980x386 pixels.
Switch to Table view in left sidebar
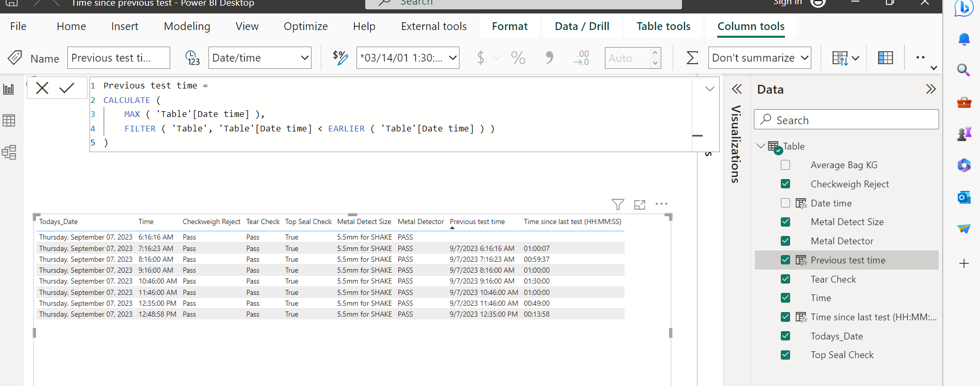click(x=9, y=121)
